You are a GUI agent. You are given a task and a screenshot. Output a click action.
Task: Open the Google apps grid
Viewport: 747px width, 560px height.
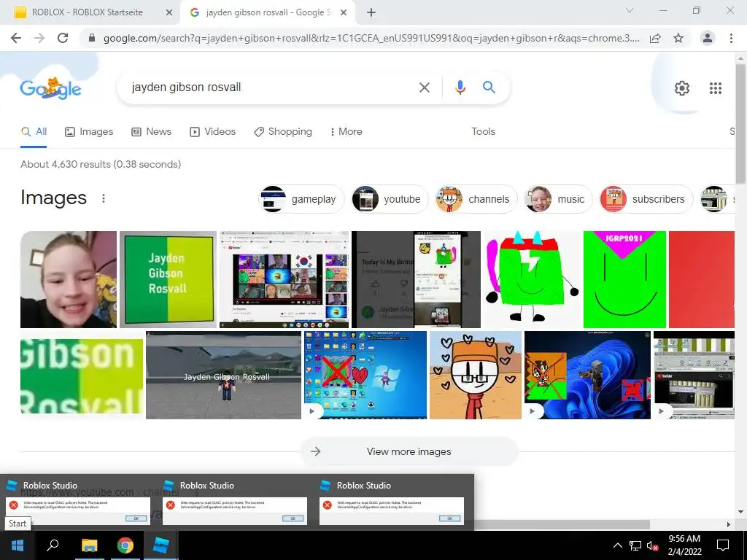pyautogui.click(x=715, y=88)
